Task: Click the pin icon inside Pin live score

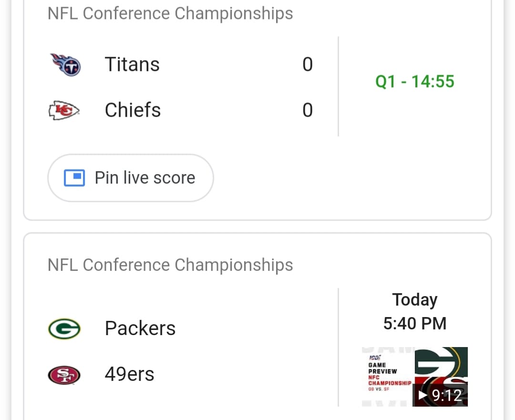Action: (74, 178)
